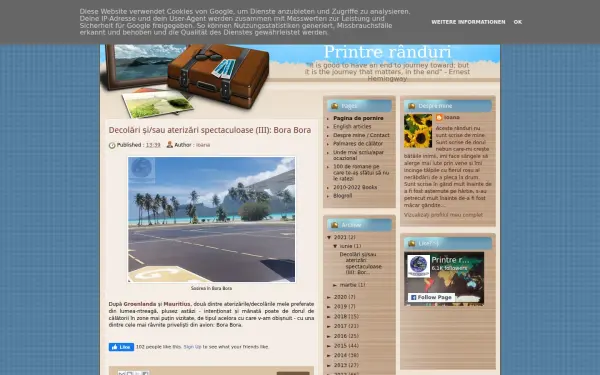Expand the martie archive month
The height and width of the screenshot is (375, 600).
(x=335, y=285)
